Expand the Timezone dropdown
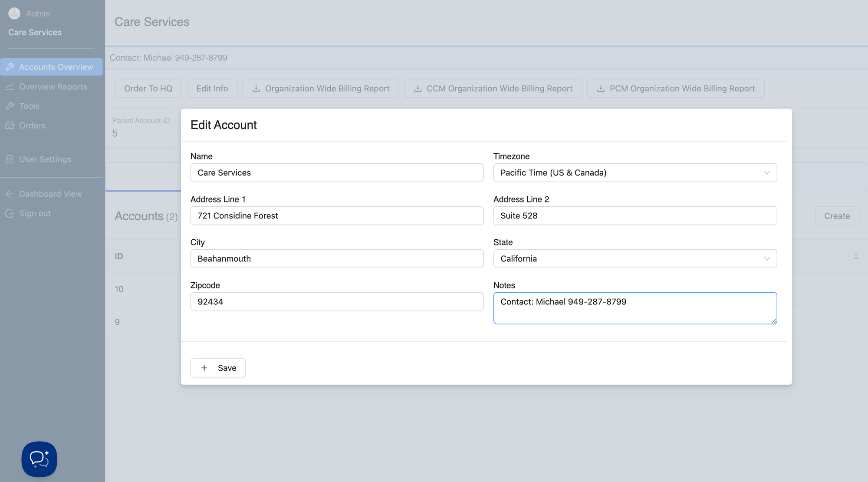Image resolution: width=868 pixels, height=482 pixels. pyautogui.click(x=635, y=173)
